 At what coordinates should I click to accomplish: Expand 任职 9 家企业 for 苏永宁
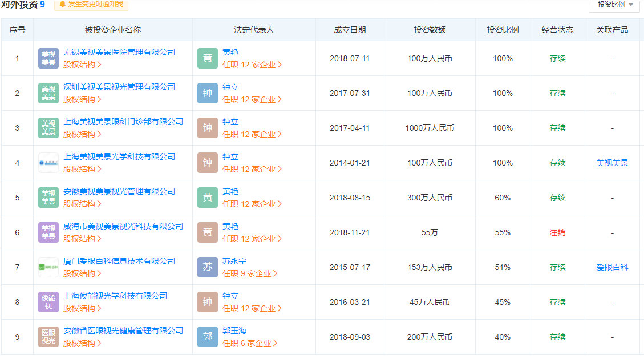coord(250,273)
